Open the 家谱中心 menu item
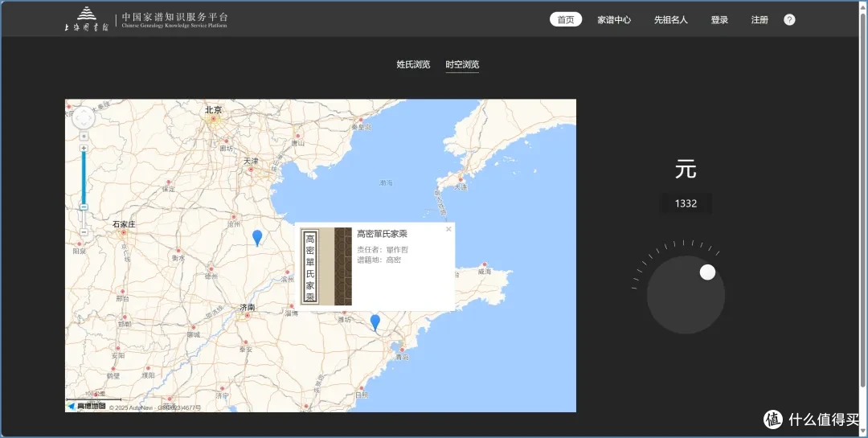The image size is (868, 438). [614, 20]
